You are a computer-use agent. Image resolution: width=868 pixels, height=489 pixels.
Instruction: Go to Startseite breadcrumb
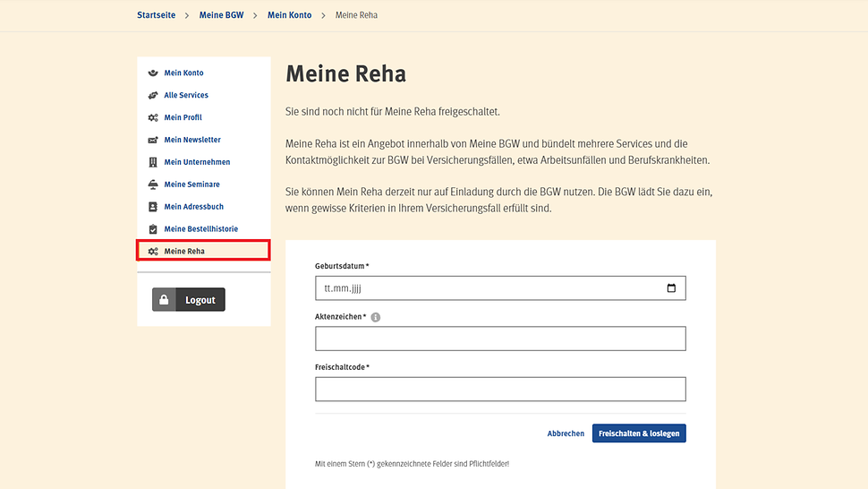tap(156, 15)
